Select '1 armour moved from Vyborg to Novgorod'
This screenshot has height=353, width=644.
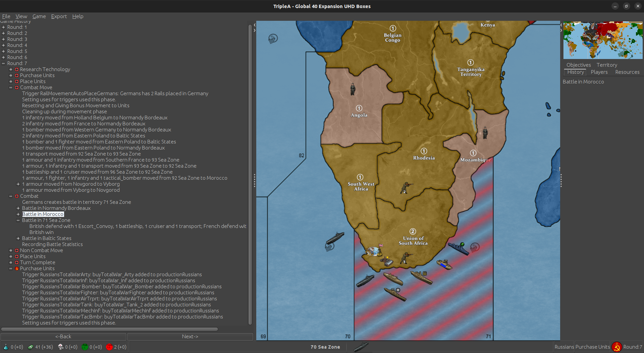point(71,190)
